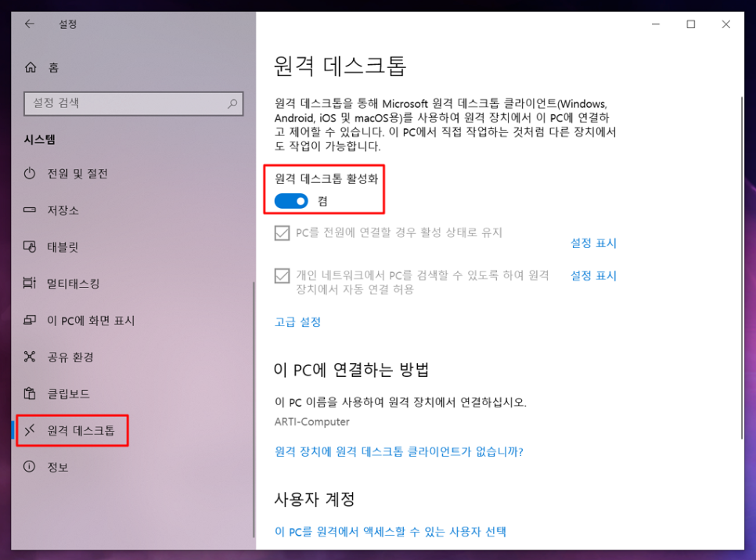The image size is (756, 560).
Task: Click the first 설정 표시 link
Action: (593, 243)
